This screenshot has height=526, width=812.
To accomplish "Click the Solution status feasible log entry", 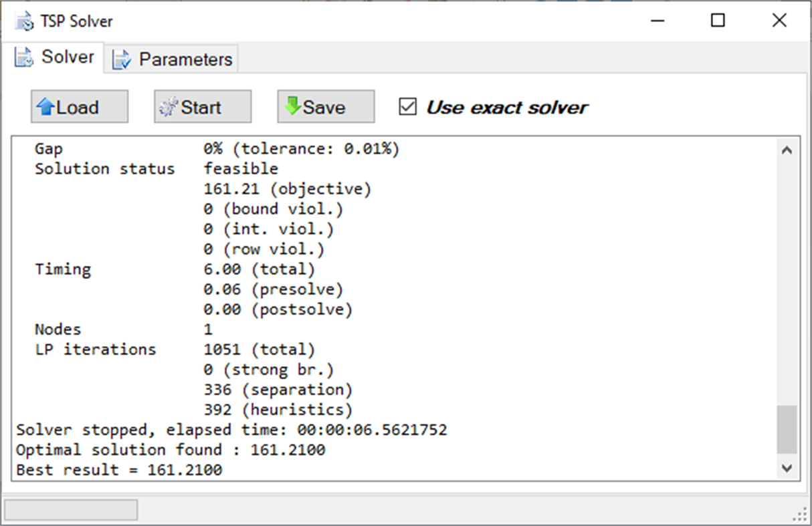I will (x=156, y=168).
